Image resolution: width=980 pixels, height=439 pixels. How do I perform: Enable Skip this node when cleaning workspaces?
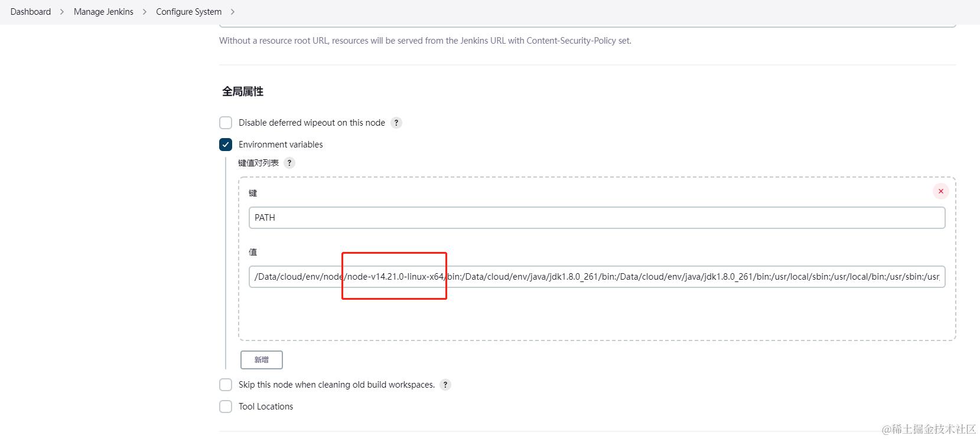[226, 385]
